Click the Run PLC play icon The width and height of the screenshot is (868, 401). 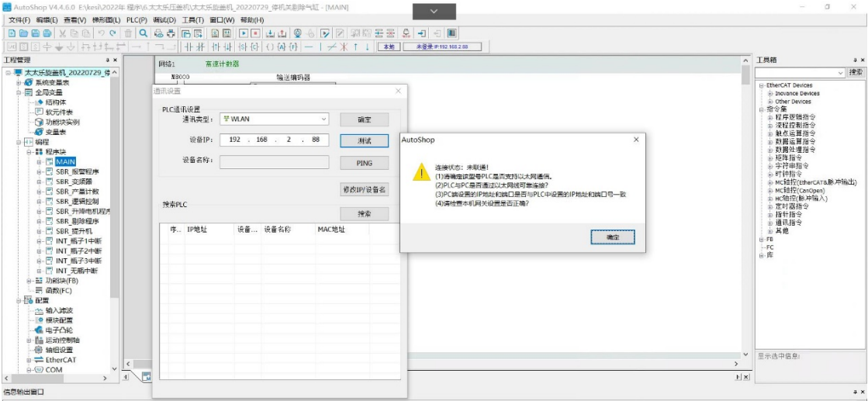click(x=244, y=33)
